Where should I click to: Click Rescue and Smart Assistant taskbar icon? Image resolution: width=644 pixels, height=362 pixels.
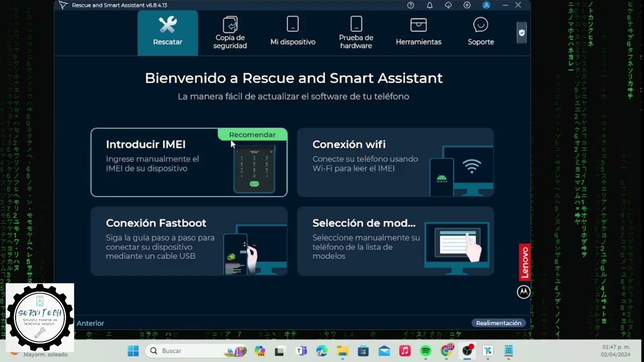[488, 351]
